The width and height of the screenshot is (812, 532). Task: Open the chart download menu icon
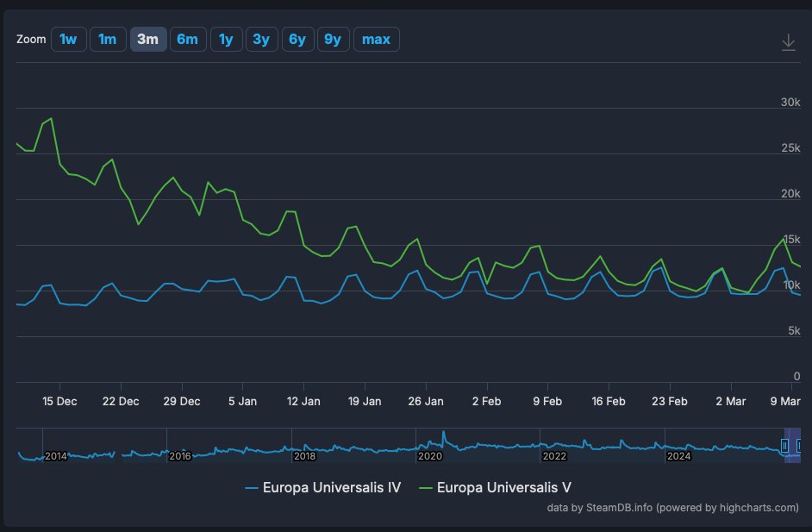pos(788,42)
